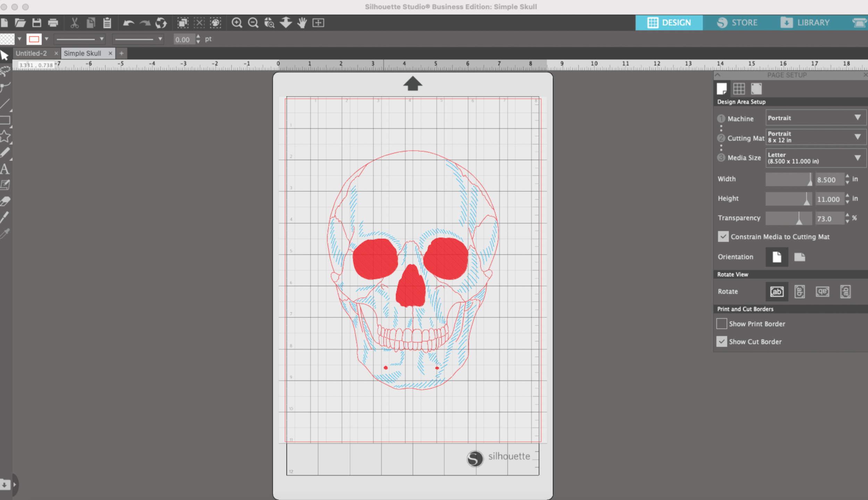Uncheck Constrain Media to Cutting Mat
868x500 pixels.
pyautogui.click(x=723, y=237)
